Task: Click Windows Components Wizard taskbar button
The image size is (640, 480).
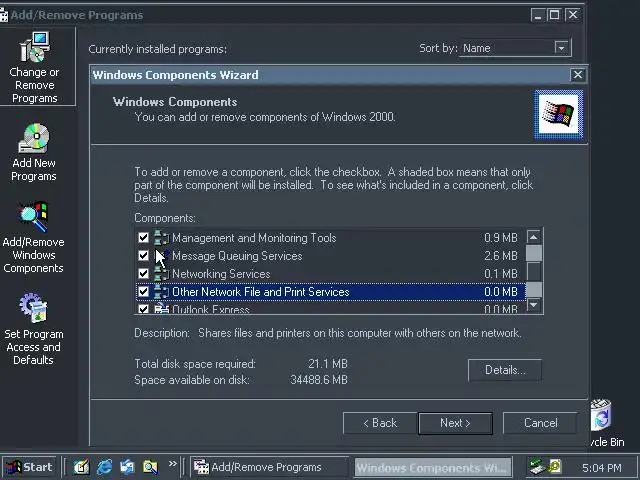Action: coord(433,467)
